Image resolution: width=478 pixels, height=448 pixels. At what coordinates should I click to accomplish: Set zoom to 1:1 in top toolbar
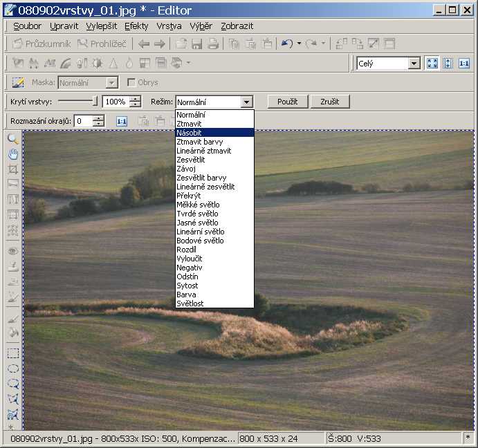click(463, 64)
